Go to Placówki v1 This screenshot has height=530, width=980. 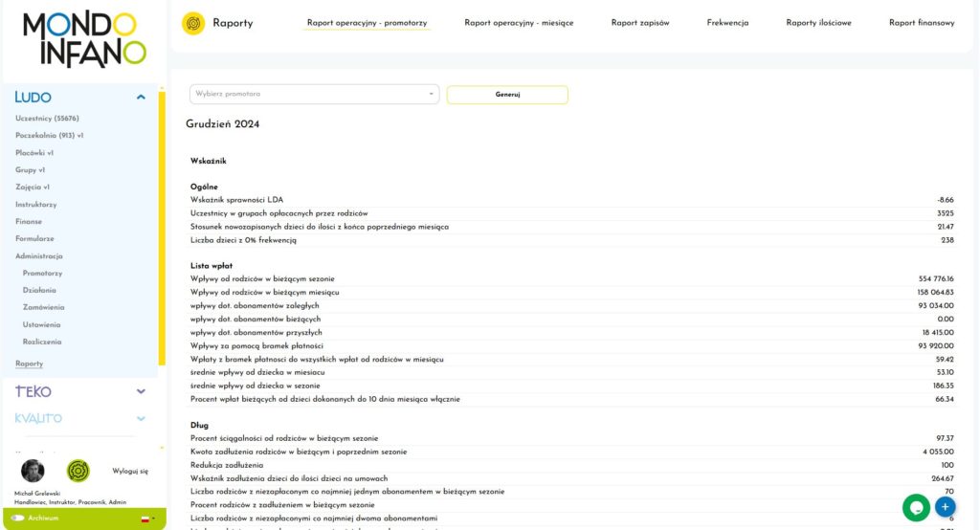coord(34,153)
